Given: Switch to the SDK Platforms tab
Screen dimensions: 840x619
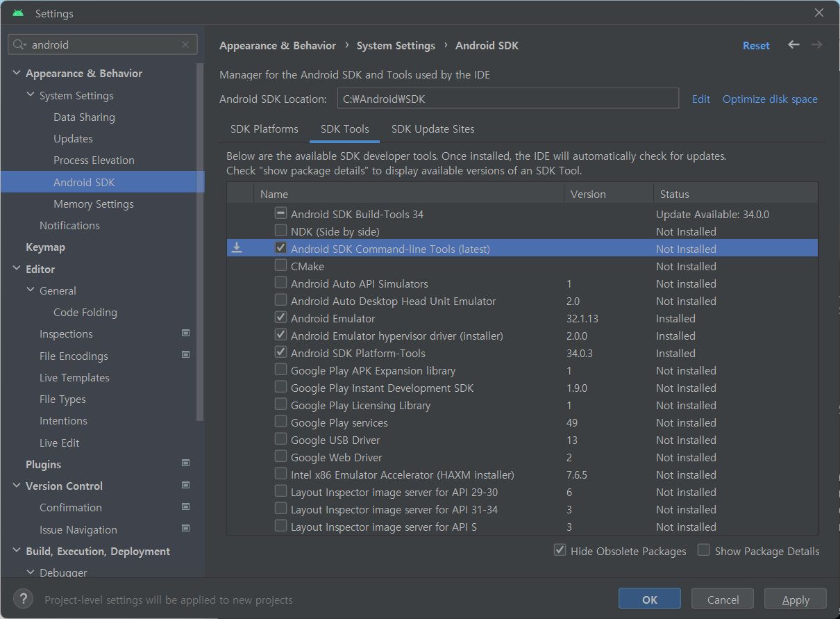Looking at the screenshot, I should point(264,129).
